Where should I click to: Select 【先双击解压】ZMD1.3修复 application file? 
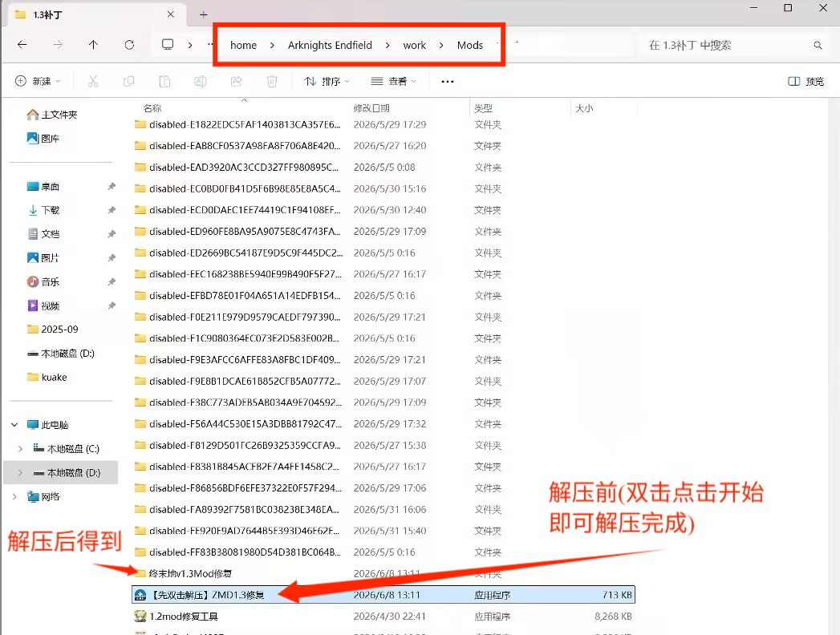[383, 595]
